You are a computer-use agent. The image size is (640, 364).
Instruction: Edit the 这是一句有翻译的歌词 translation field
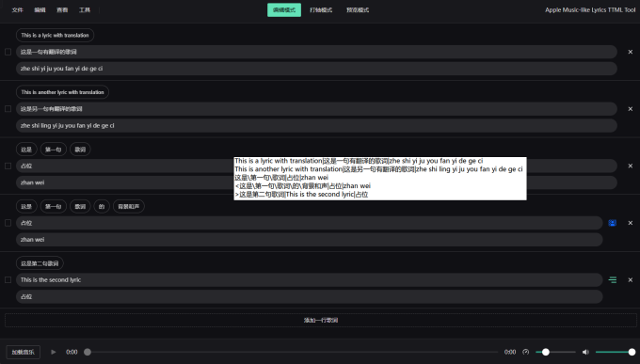click(x=316, y=52)
